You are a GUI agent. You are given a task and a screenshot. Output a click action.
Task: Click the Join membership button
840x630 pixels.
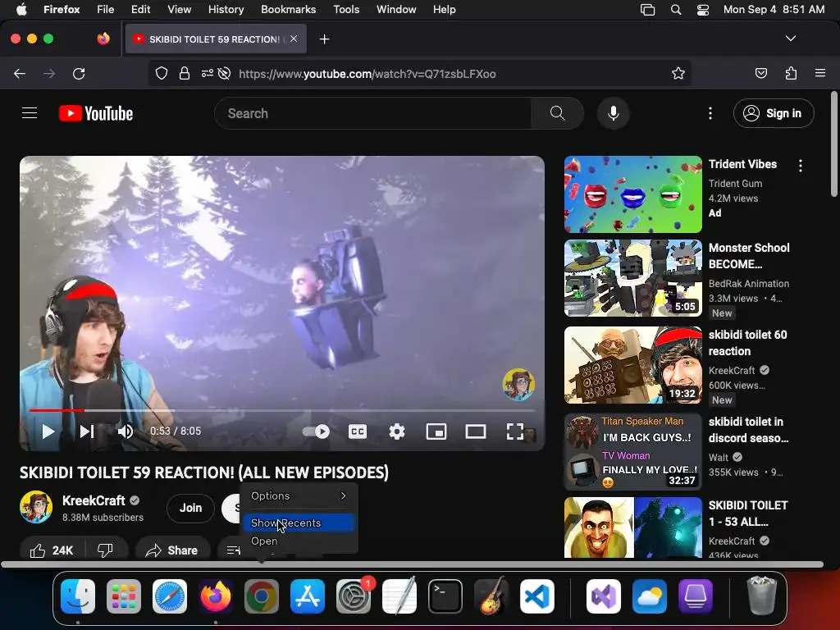coord(190,508)
